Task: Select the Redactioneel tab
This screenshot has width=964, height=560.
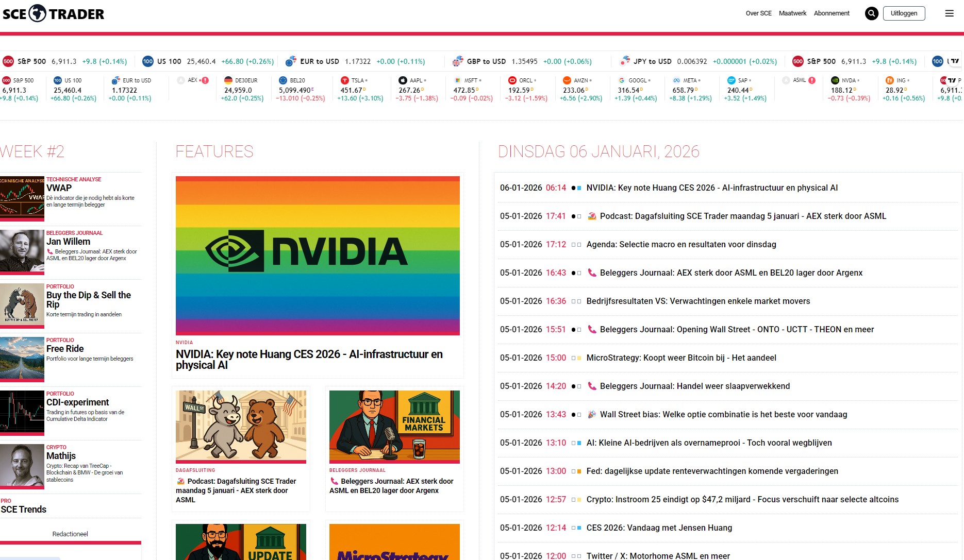Action: (70, 534)
